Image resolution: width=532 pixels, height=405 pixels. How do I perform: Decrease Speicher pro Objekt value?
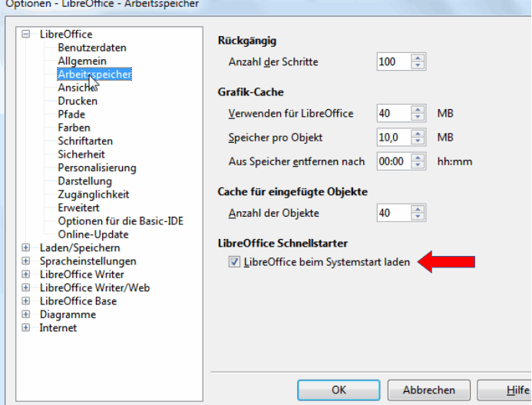(418, 141)
